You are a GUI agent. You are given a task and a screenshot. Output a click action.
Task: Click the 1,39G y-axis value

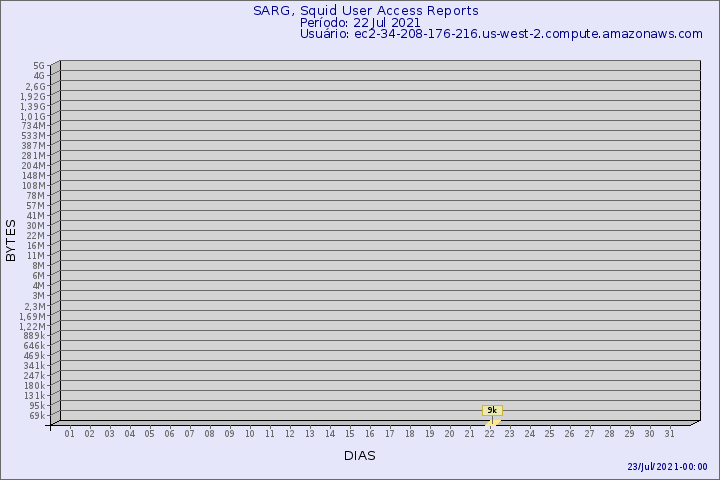pyautogui.click(x=33, y=107)
